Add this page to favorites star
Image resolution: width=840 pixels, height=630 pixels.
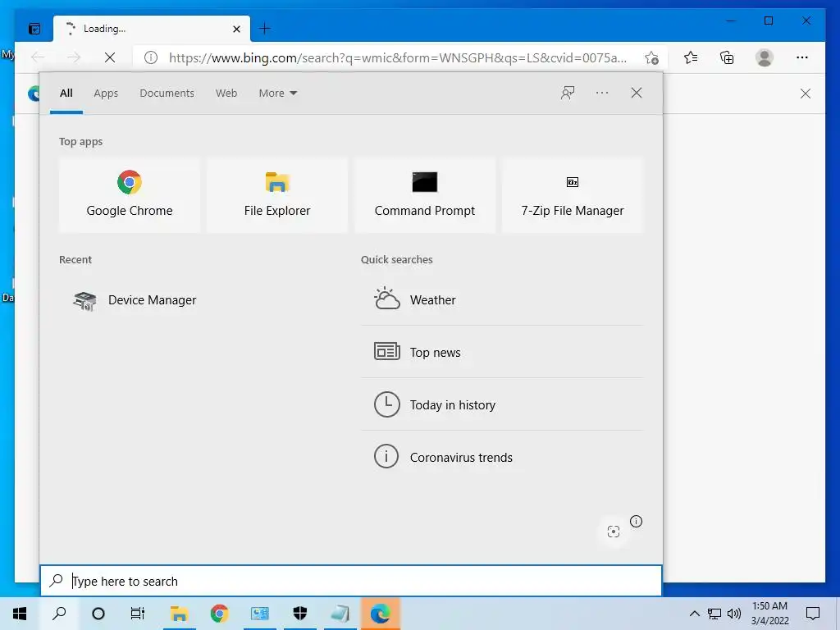click(651, 58)
